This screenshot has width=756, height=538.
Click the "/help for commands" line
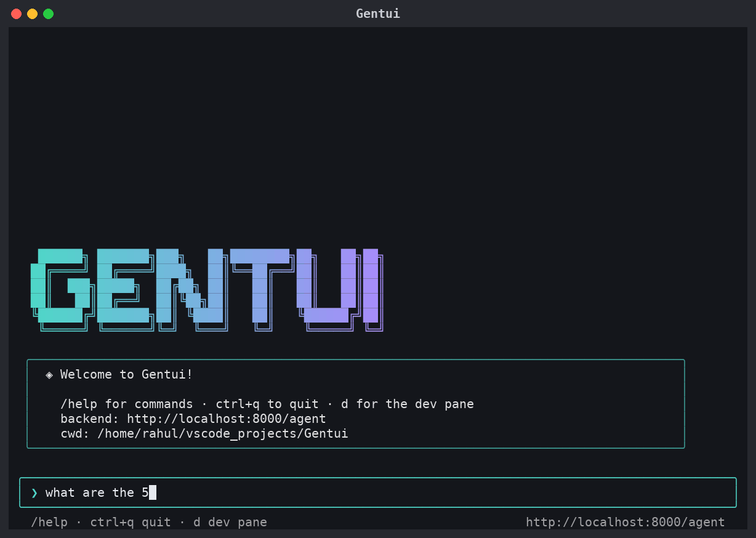click(x=267, y=404)
